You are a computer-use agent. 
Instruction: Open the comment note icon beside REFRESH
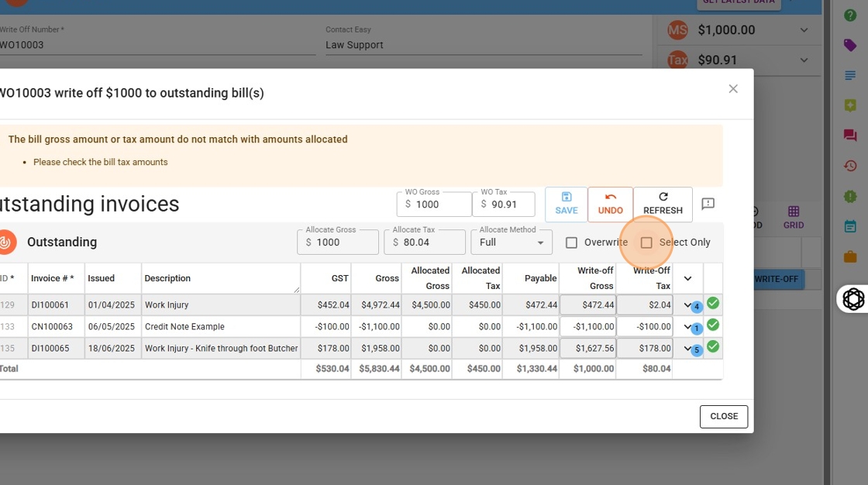pyautogui.click(x=708, y=204)
